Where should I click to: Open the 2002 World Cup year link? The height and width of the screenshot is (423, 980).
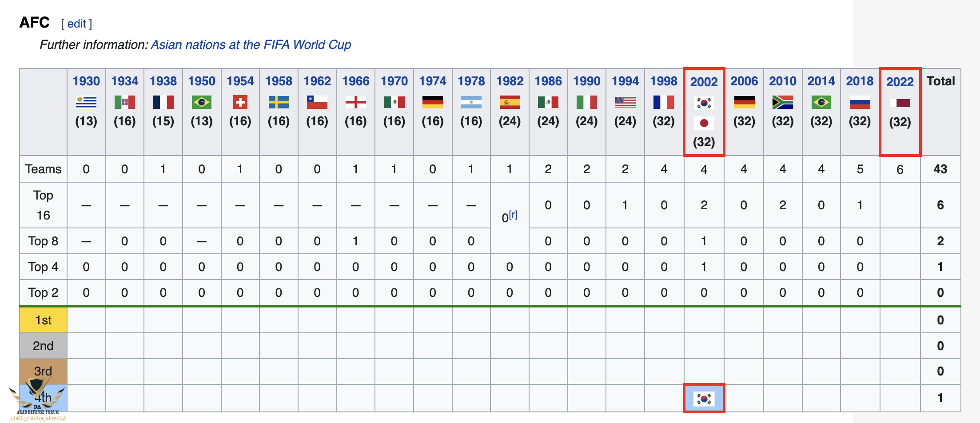click(704, 82)
